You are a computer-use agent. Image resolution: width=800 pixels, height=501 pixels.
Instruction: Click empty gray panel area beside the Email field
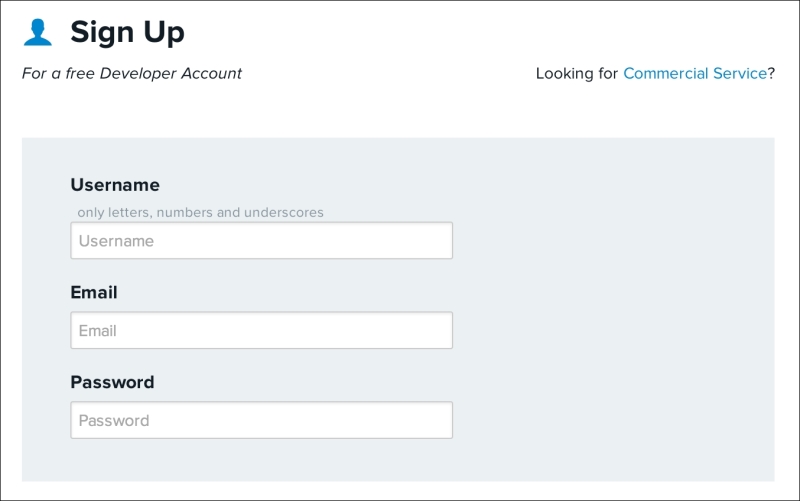coord(612,330)
